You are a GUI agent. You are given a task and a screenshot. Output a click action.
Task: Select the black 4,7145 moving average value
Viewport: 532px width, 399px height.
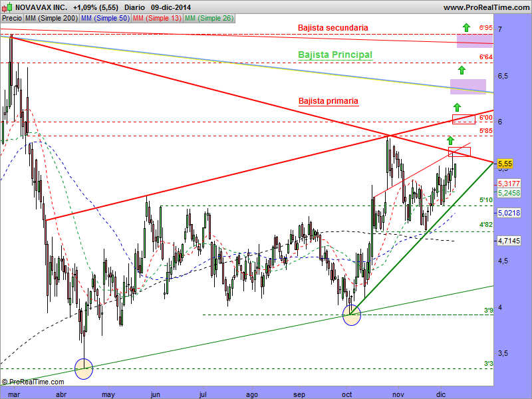pyautogui.click(x=509, y=241)
